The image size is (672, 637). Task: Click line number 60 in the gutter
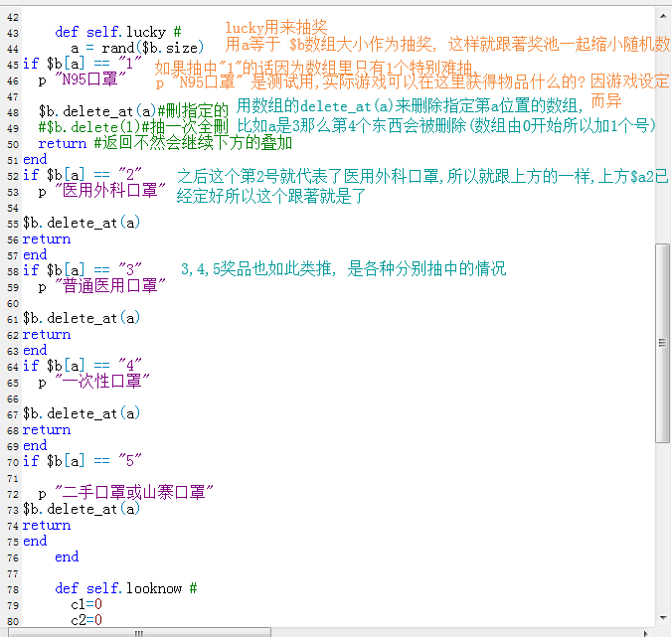pyautogui.click(x=13, y=304)
